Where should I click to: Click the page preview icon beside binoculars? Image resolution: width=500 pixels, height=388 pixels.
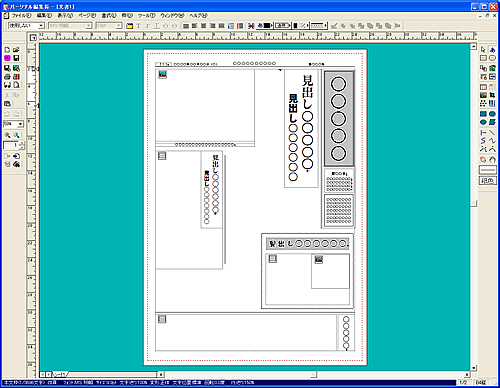[x=16, y=85]
